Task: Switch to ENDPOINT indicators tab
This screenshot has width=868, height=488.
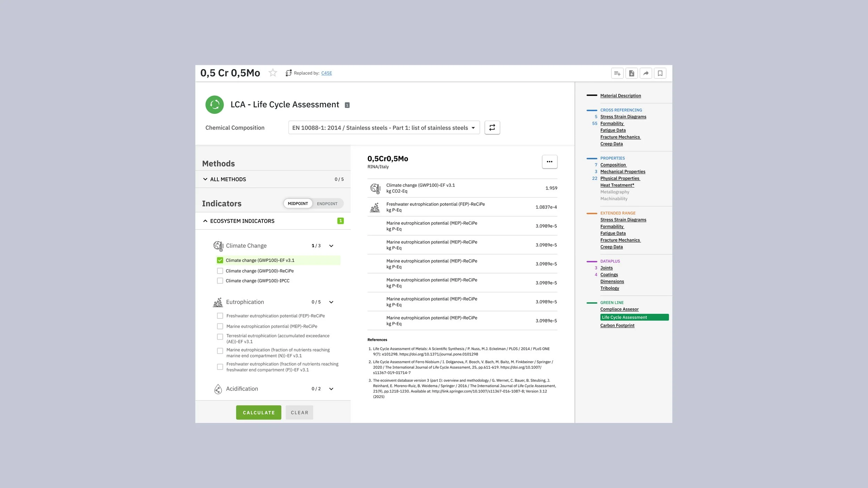Action: tap(327, 204)
